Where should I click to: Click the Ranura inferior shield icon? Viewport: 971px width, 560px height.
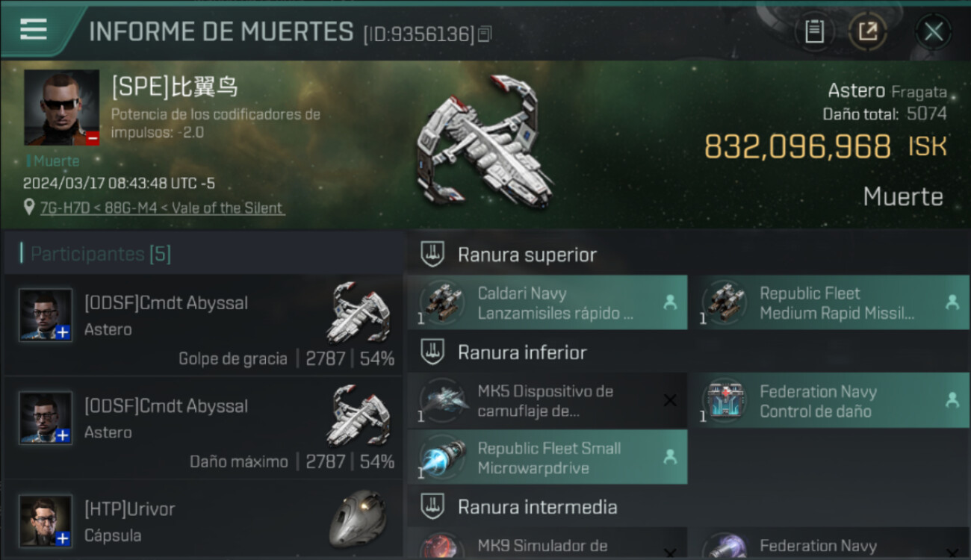pos(432,352)
